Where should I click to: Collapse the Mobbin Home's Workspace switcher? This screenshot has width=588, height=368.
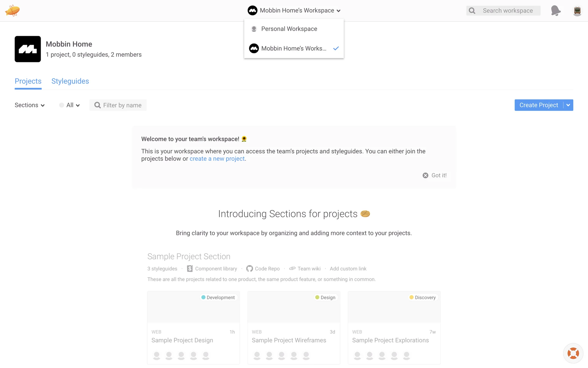[294, 10]
